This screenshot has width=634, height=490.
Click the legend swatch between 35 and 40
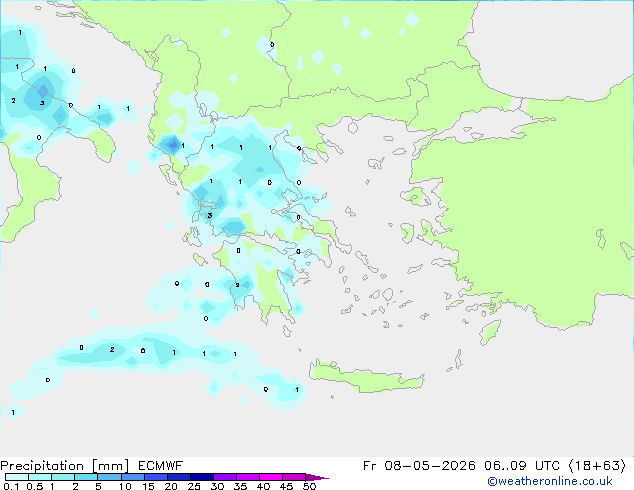[247, 477]
